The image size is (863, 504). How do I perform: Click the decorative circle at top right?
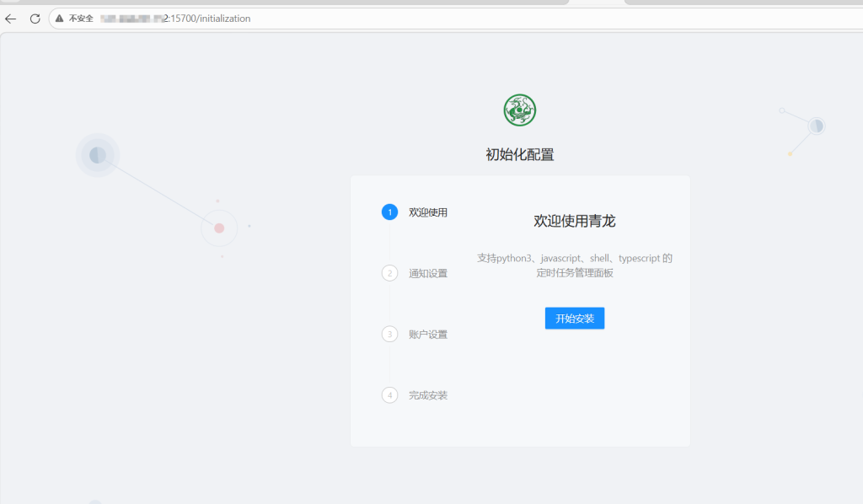pyautogui.click(x=816, y=126)
